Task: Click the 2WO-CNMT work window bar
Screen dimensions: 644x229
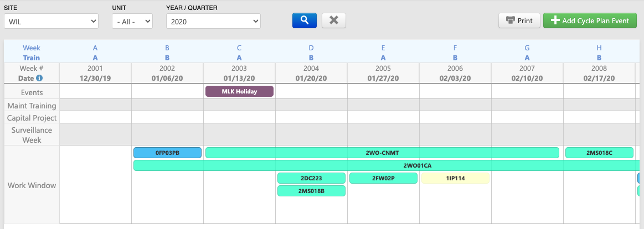Action: [382, 153]
